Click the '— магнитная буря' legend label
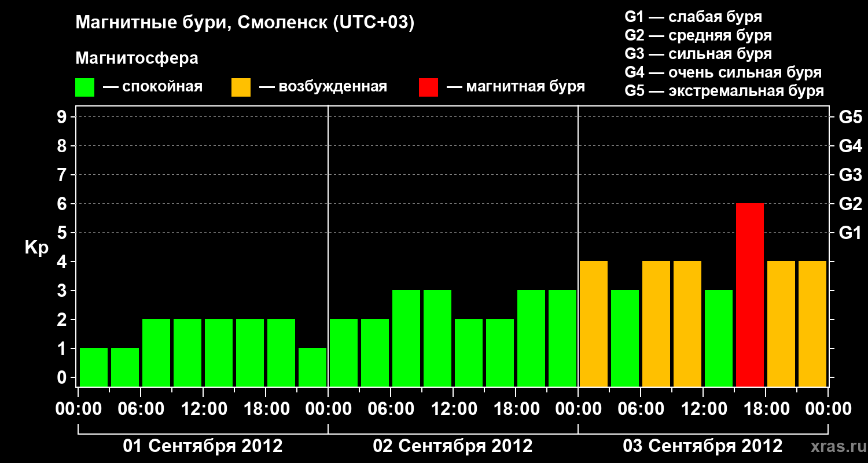The width and height of the screenshot is (868, 463). point(516,87)
